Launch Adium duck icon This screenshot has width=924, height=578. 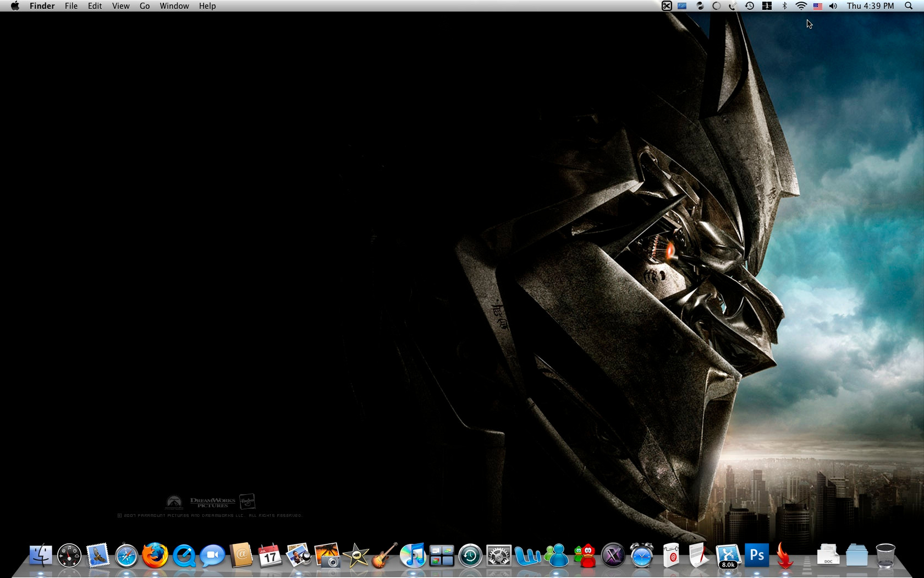pos(585,555)
